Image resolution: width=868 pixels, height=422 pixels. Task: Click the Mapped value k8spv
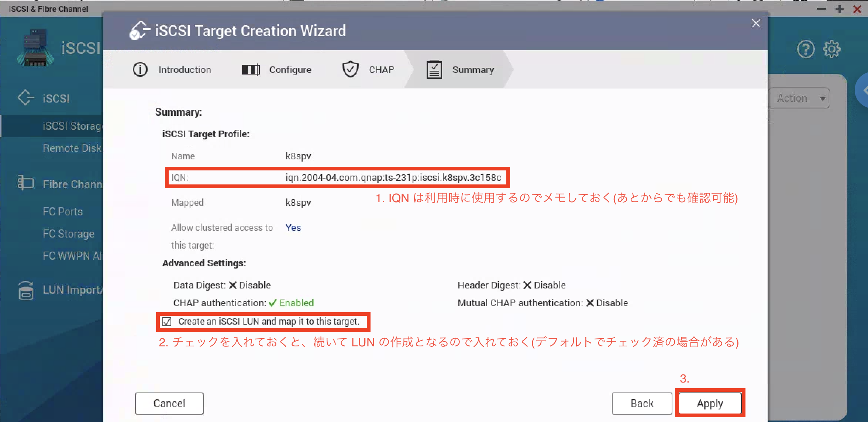[x=298, y=203]
